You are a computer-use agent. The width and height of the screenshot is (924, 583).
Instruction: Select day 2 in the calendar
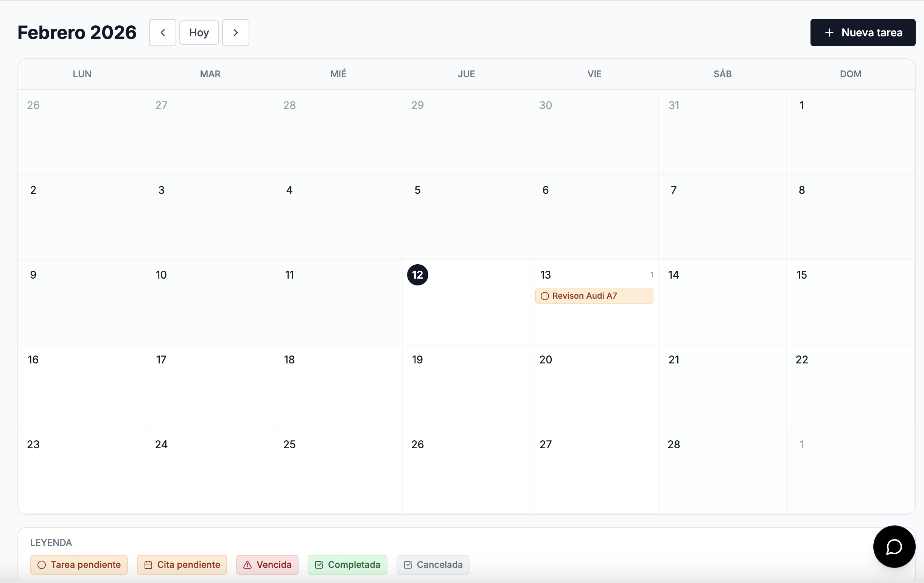[82, 217]
